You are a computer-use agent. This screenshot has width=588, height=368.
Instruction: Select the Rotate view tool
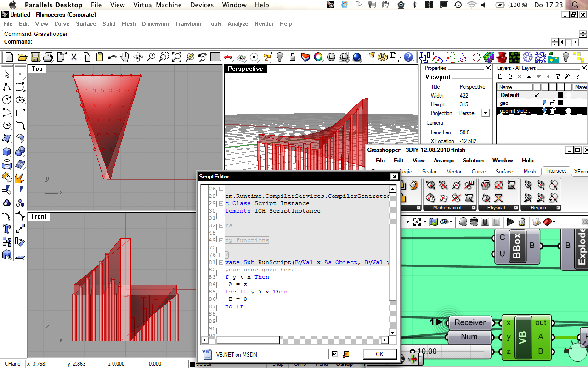[x=138, y=57]
